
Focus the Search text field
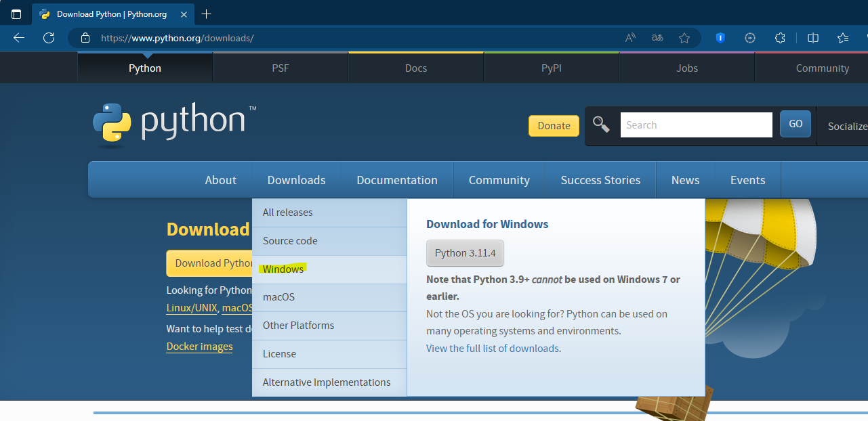click(696, 125)
